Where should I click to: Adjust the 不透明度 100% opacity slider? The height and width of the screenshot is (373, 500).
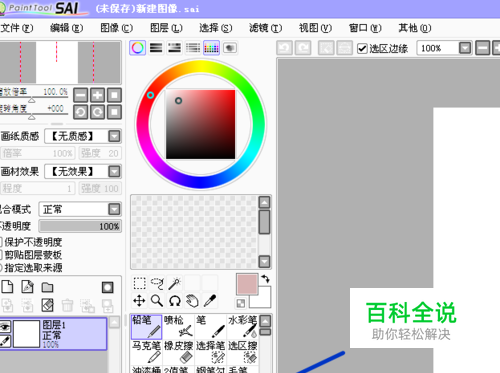[80, 226]
